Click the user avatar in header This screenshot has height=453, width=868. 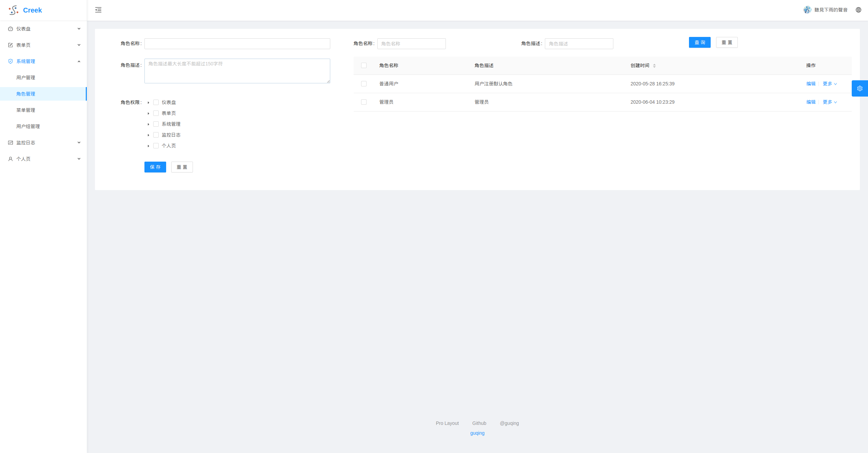807,10
